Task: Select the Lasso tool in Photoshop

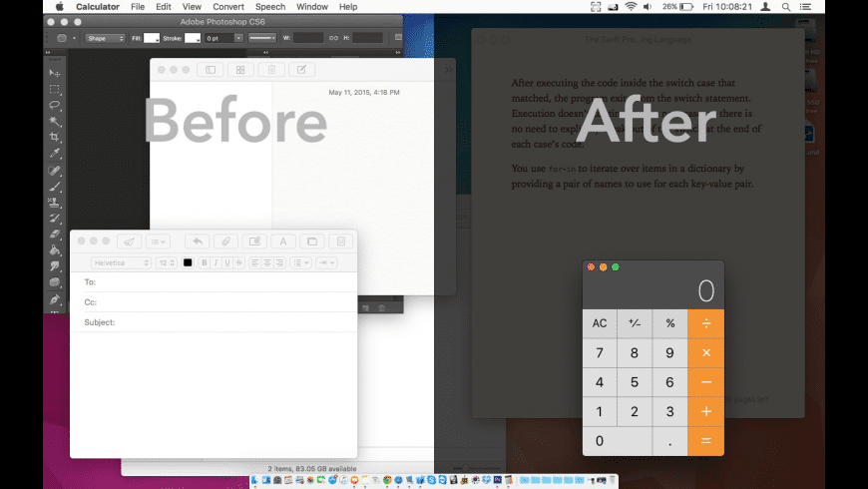Action: click(54, 105)
